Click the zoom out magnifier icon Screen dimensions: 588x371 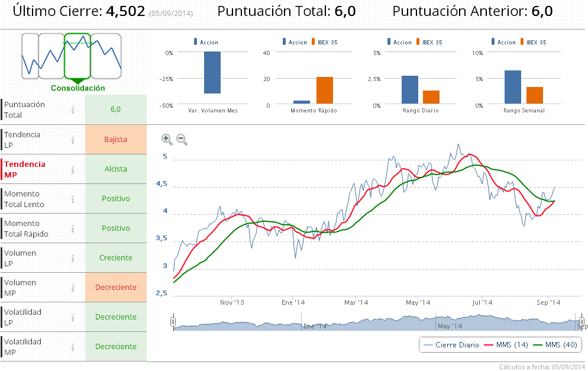tap(182, 139)
